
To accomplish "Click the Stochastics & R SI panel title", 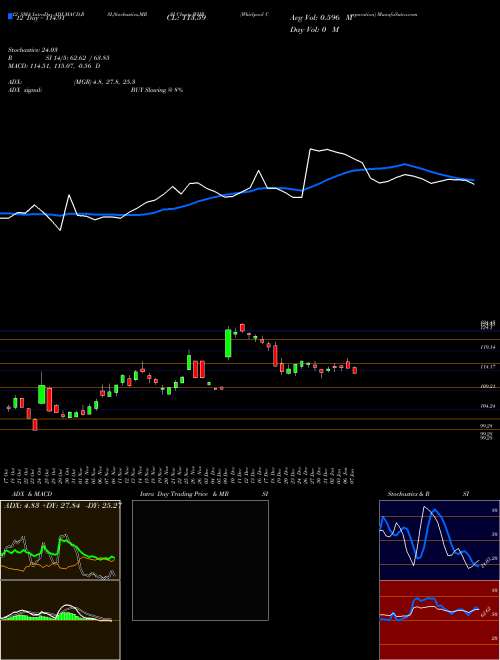I will [428, 494].
